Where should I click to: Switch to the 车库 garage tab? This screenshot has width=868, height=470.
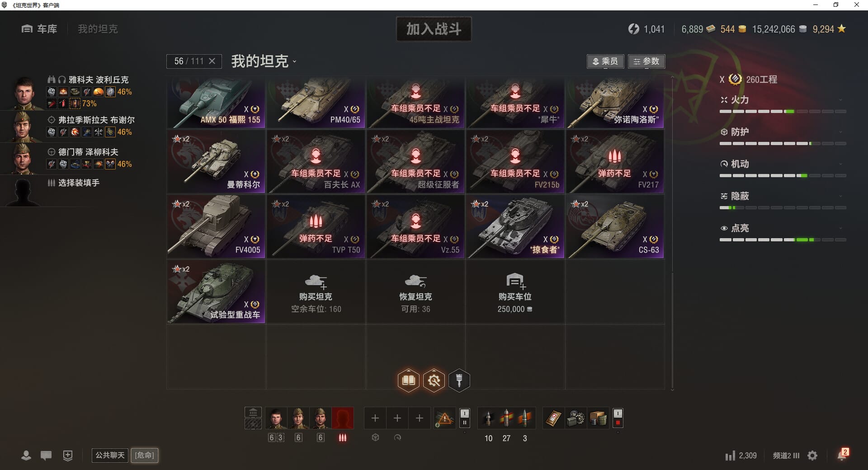click(39, 29)
